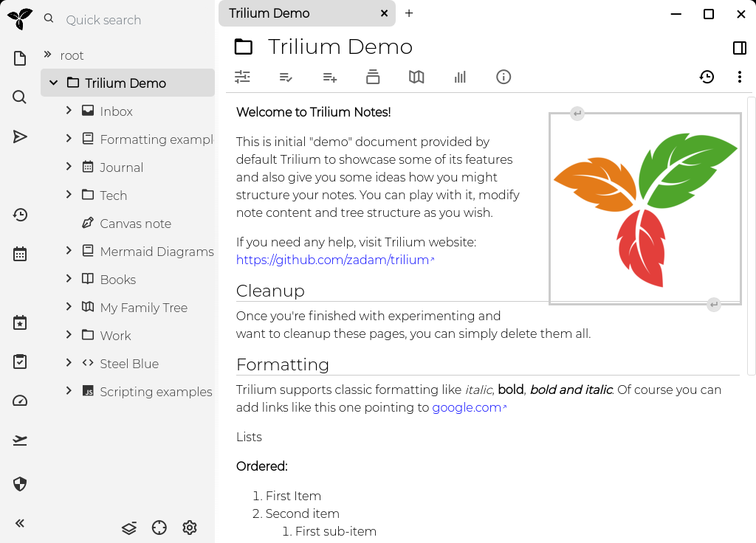Show Note Paths via the map icon
The height and width of the screenshot is (543, 756).
coord(416,76)
